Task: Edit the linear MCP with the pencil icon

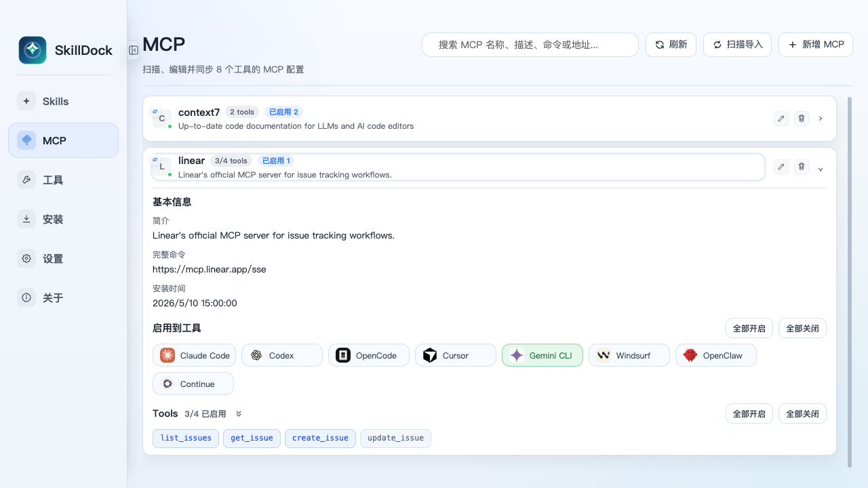Action: [x=781, y=167]
